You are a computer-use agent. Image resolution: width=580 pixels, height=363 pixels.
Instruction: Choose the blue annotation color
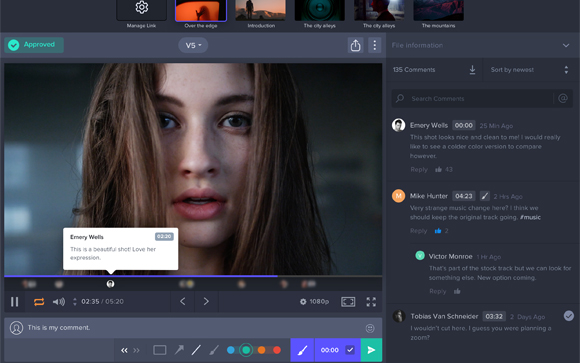230,350
